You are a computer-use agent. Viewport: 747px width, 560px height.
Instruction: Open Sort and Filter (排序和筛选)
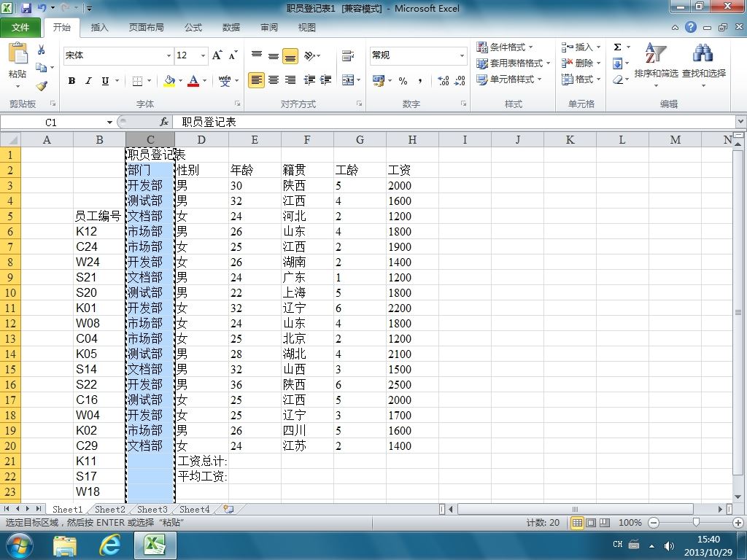tap(656, 63)
